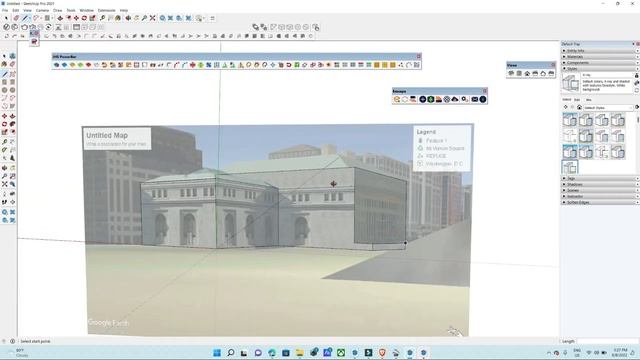Activate the Tape Measure tool in the top toolbar
Screen dimensions: 640x360
pyautogui.click(x=102, y=18)
